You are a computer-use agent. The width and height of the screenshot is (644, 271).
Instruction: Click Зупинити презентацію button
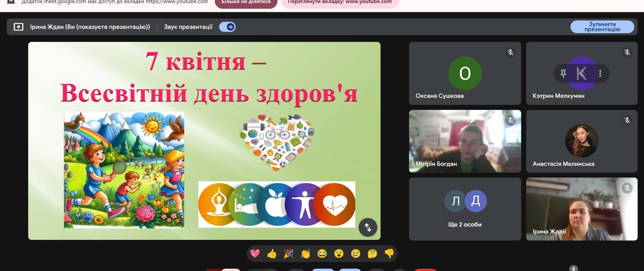[x=602, y=27]
